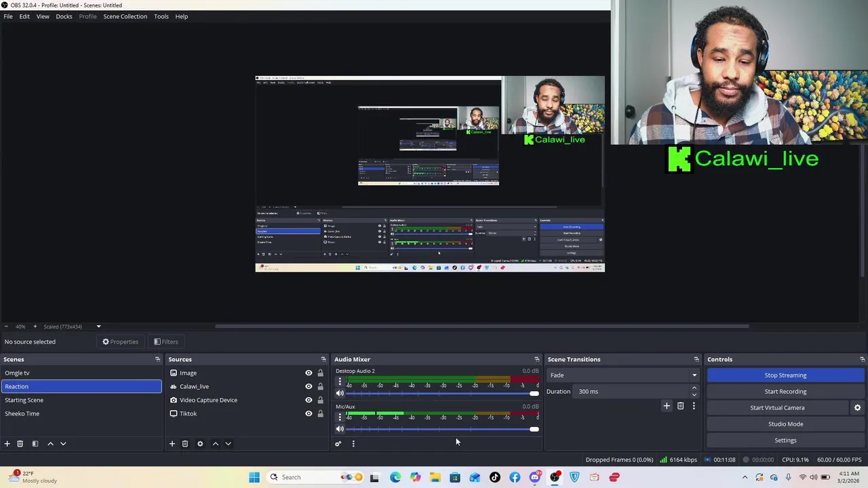Hide the Image source

coord(309,373)
